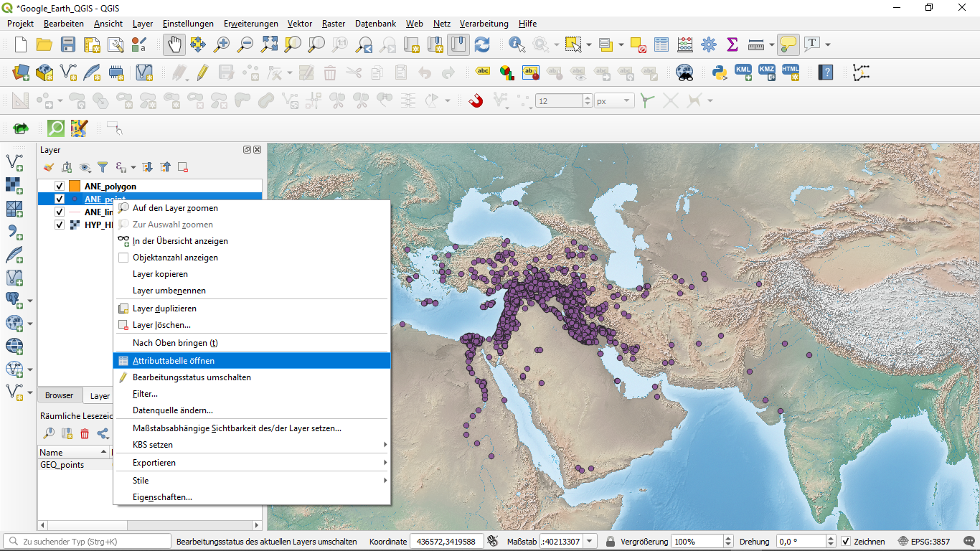980x551 pixels.
Task: Select Layer duplizieren in context menu
Action: (x=252, y=309)
